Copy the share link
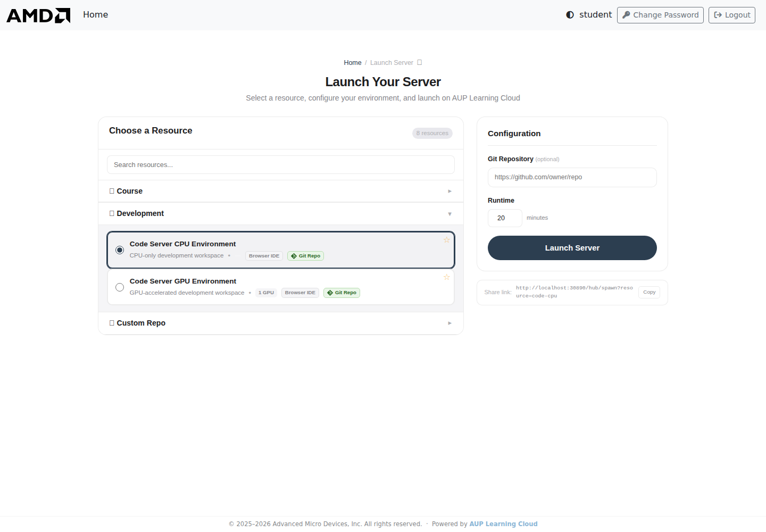This screenshot has height=532, width=766. coord(649,292)
